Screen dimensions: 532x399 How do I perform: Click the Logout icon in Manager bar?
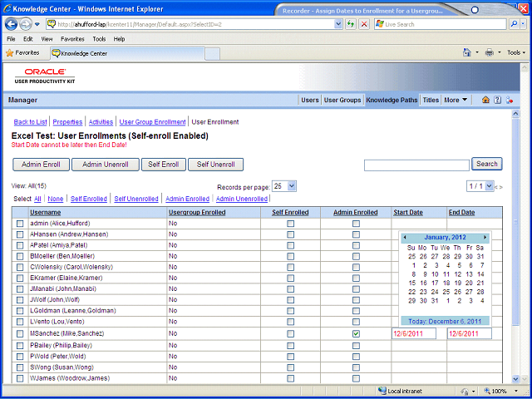pyautogui.click(x=509, y=100)
